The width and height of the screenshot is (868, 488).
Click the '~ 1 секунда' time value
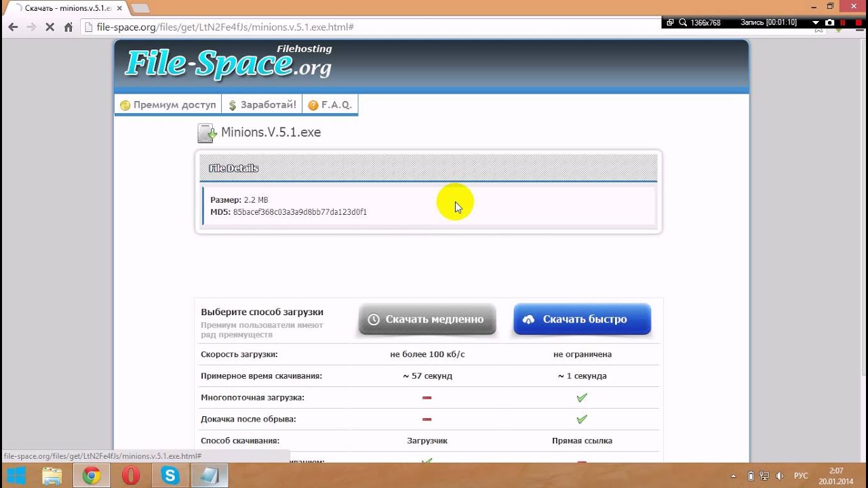(582, 375)
